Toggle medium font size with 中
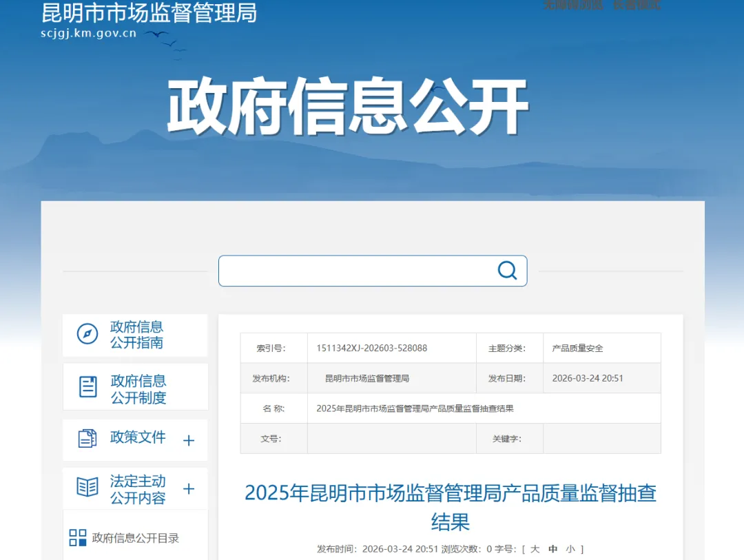Viewport: 744px width, 560px height. coord(552,549)
